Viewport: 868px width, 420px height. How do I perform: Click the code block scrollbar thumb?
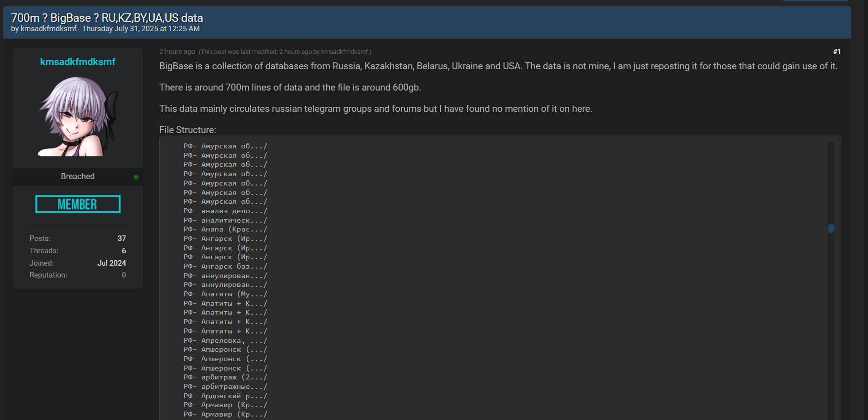[x=831, y=228]
